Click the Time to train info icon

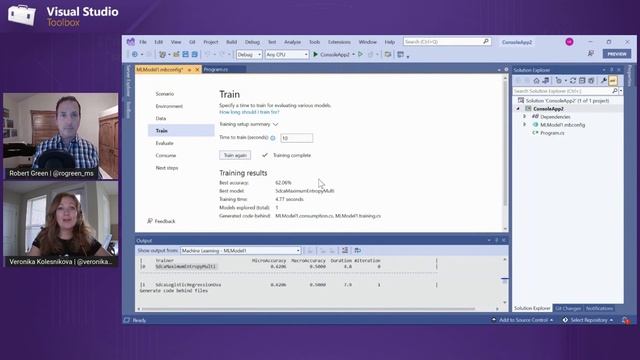(273, 138)
